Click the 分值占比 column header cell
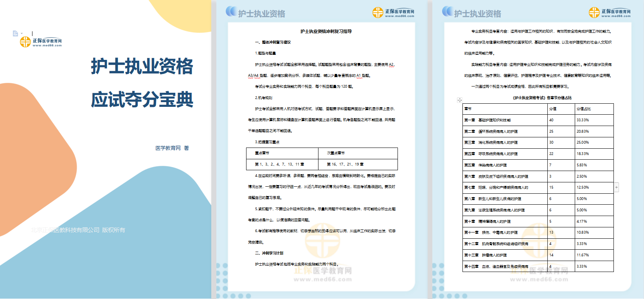The height and width of the screenshot is (299, 644). coord(584,109)
